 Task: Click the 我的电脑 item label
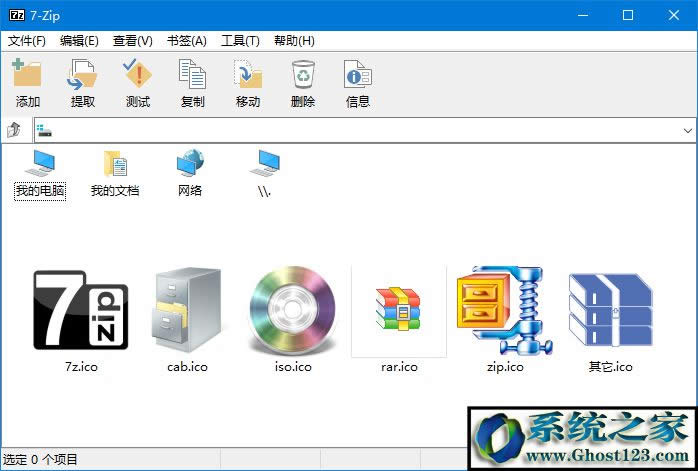(x=40, y=191)
